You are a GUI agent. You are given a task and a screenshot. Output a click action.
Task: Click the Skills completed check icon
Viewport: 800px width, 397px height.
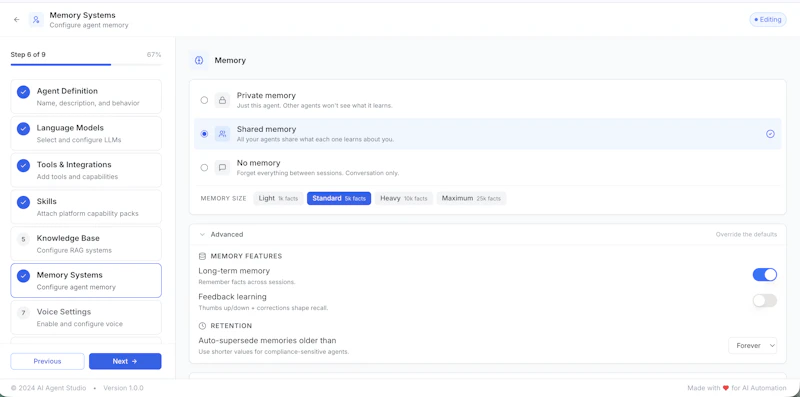(23, 202)
